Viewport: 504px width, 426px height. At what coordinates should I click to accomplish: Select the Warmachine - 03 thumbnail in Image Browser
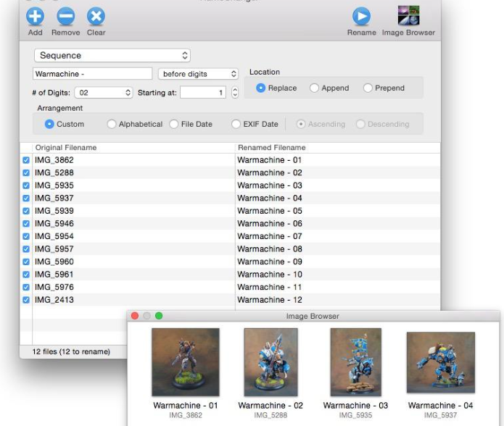[x=356, y=362]
